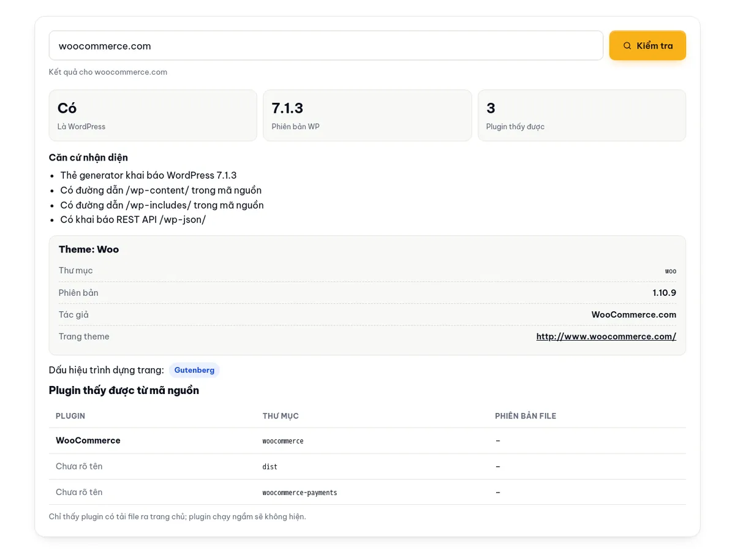Select the Gutenberg page builder badge
The image size is (735, 560).
point(194,370)
